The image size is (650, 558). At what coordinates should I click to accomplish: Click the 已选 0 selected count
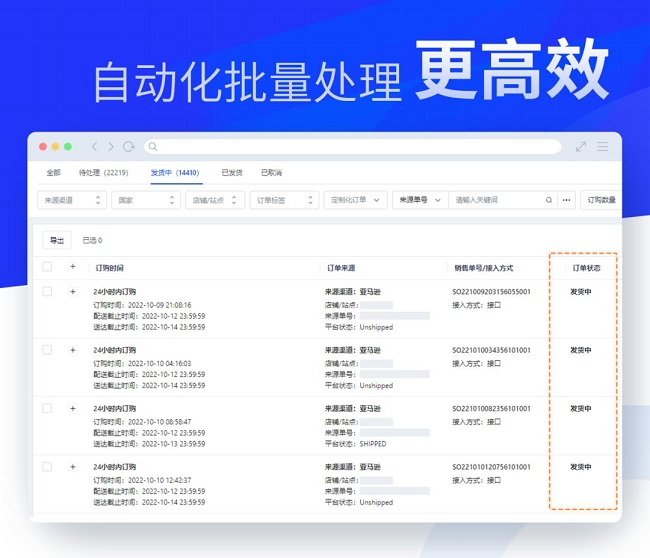(92, 240)
